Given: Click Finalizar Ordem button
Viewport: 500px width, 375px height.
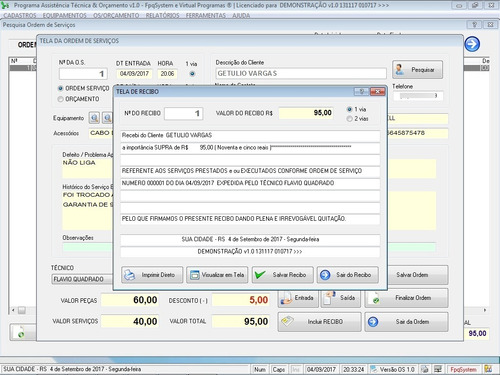Looking at the screenshot, I should coord(406,298).
